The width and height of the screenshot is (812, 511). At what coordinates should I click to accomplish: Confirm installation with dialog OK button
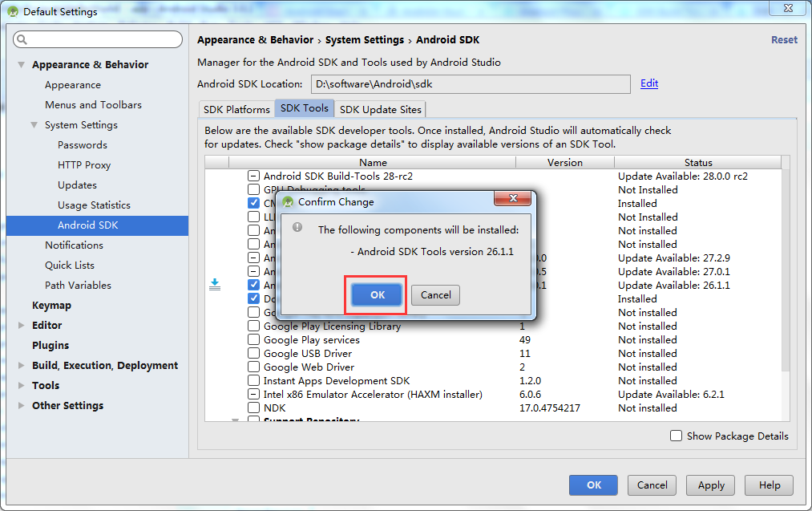tap(377, 295)
